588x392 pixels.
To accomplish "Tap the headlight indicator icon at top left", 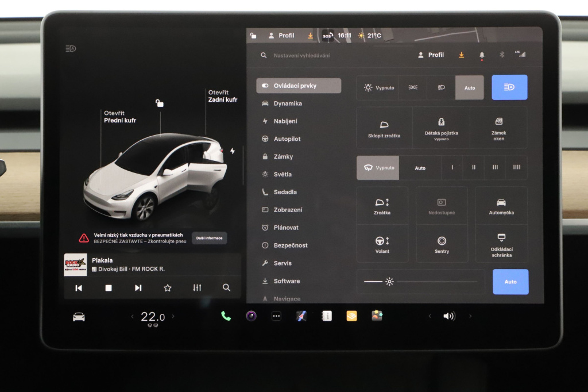I will click(71, 48).
